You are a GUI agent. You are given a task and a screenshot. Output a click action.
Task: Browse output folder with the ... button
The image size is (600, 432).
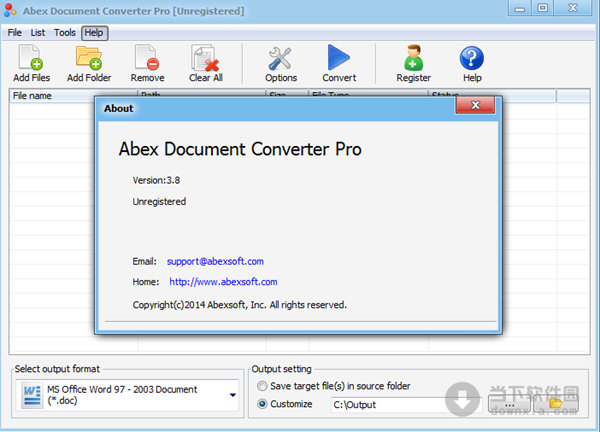click(x=509, y=404)
